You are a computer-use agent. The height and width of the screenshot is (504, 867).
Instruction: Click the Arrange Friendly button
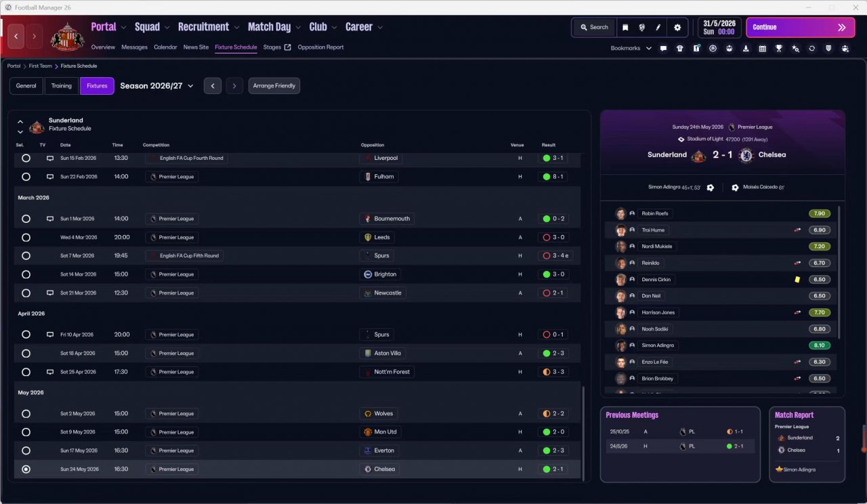tap(274, 86)
